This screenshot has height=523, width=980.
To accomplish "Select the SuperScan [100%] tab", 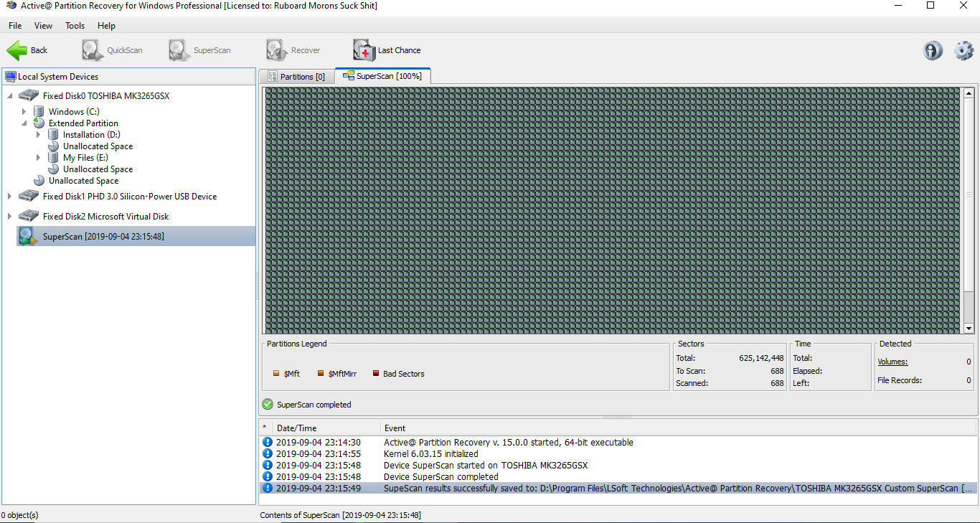I will coord(382,75).
